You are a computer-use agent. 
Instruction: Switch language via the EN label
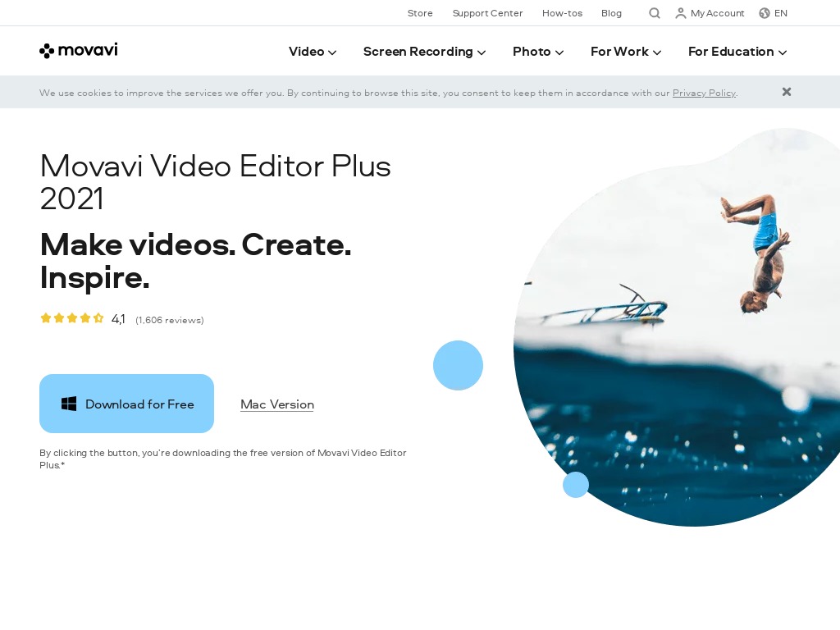click(781, 13)
